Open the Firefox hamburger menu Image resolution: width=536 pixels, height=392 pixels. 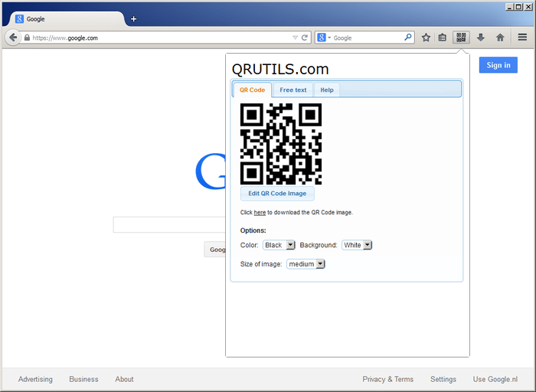coord(522,38)
